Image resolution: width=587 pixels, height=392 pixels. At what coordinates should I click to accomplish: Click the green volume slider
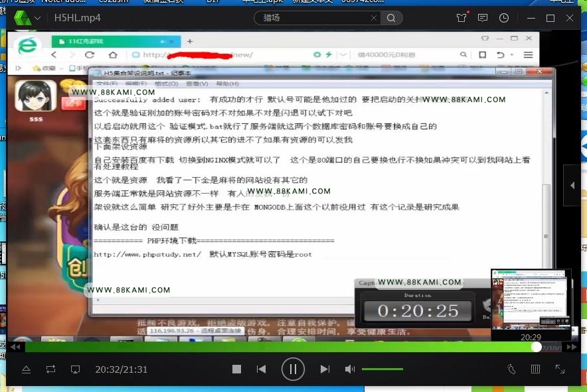(x=382, y=369)
